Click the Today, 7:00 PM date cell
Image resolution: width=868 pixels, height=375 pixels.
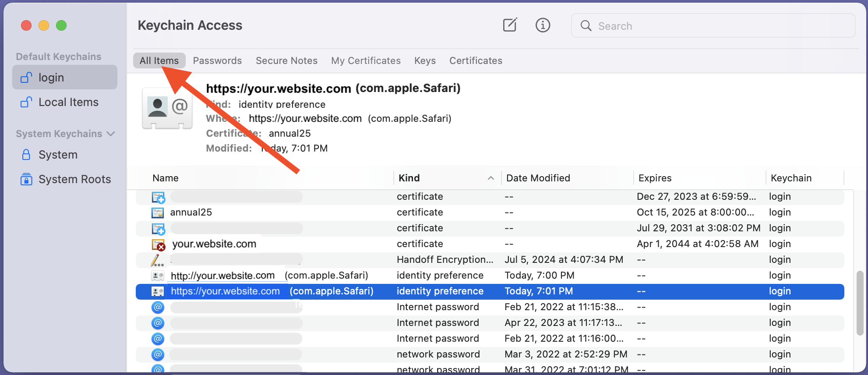click(539, 276)
